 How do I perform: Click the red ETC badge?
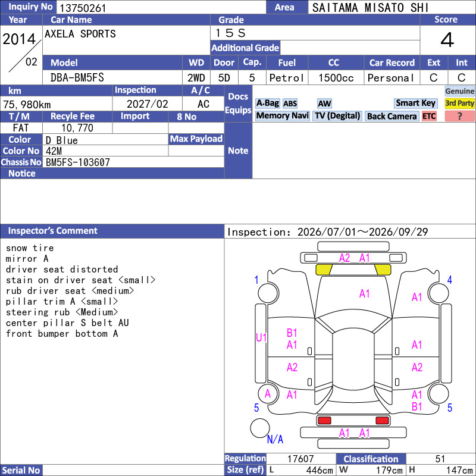(429, 116)
